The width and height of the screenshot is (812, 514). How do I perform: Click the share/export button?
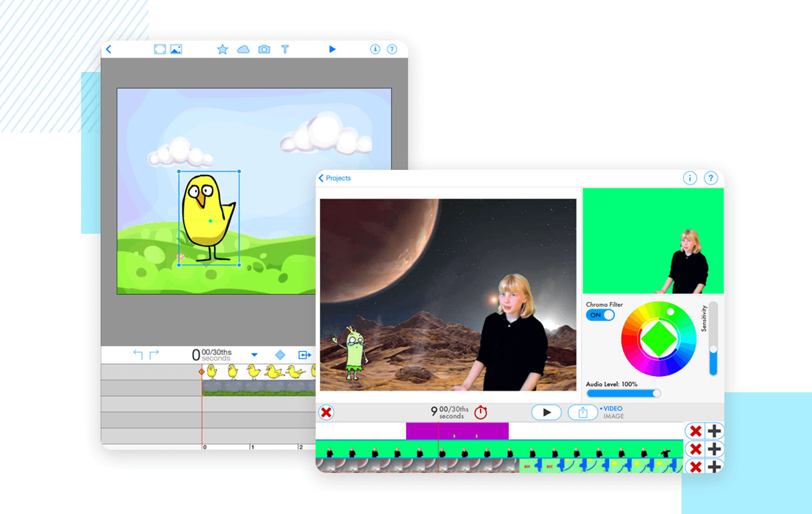point(582,412)
